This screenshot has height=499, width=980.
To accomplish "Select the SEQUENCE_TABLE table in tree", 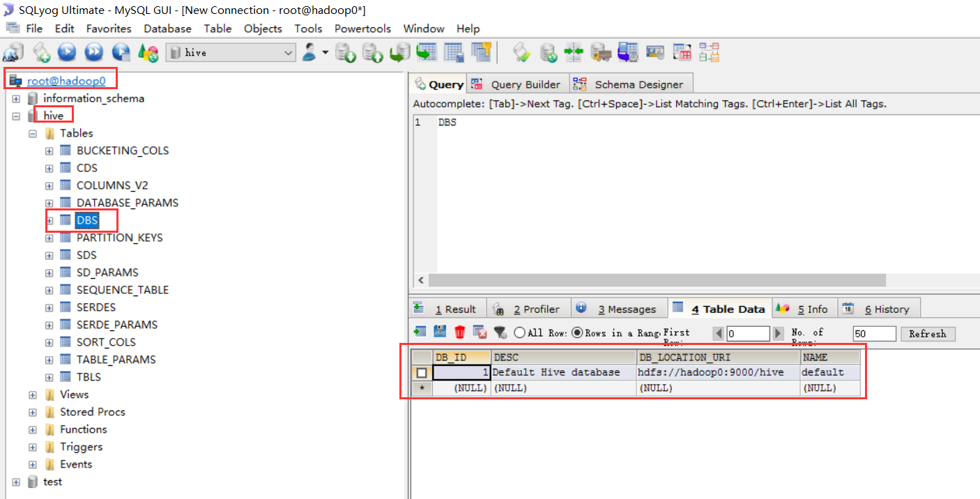I will click(123, 290).
